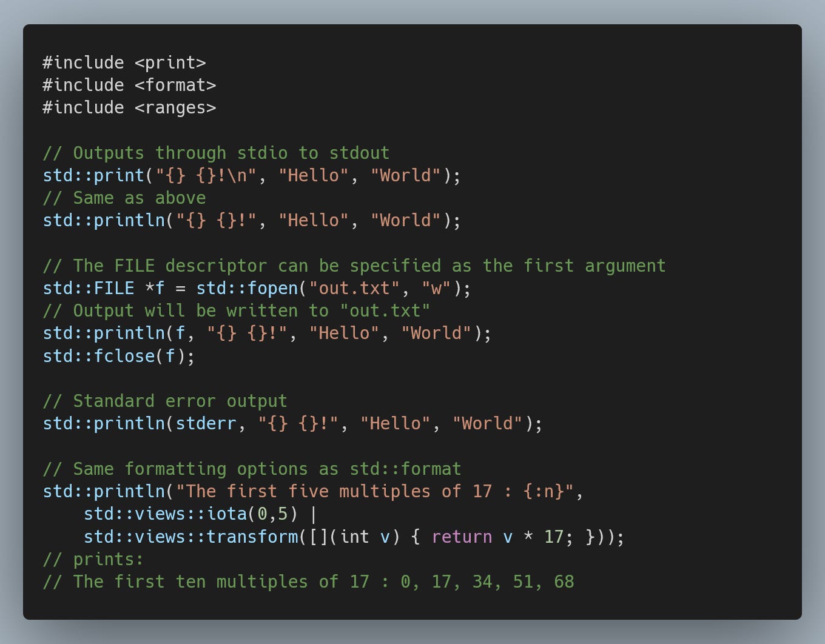Select the Same as above comment
Image resolution: width=825 pixels, height=644 pixels.
click(124, 198)
